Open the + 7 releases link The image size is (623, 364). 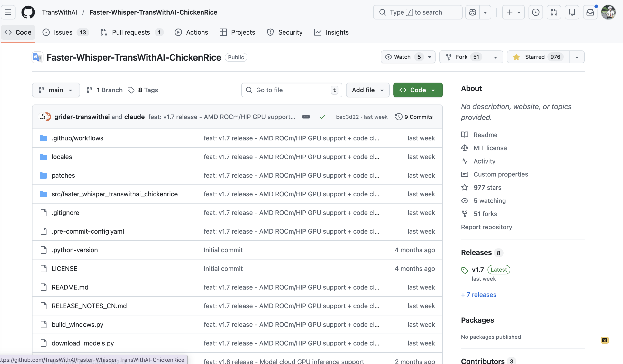point(478,295)
